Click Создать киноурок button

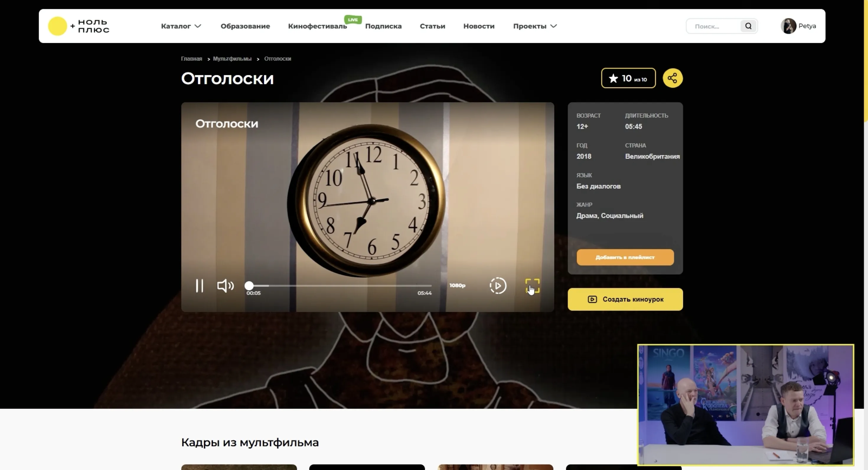point(625,299)
